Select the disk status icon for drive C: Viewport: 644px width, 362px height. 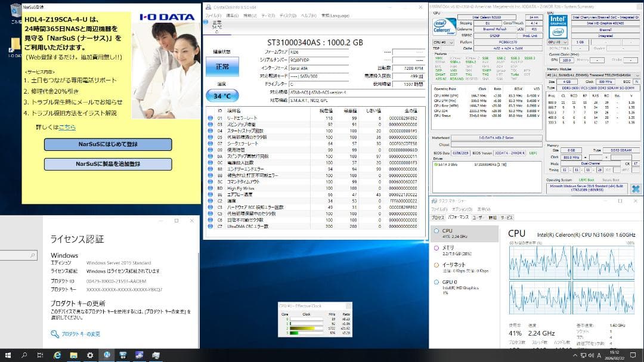(206, 22)
